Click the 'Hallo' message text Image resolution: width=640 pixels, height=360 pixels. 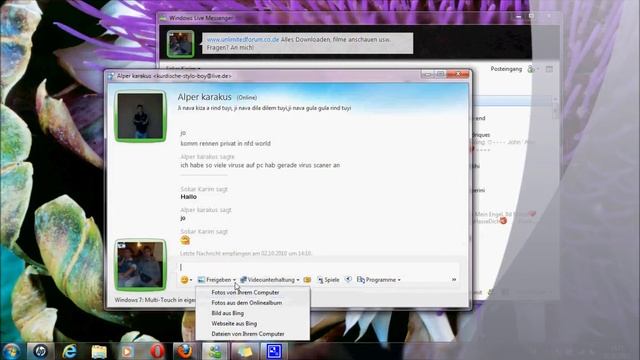tap(189, 197)
